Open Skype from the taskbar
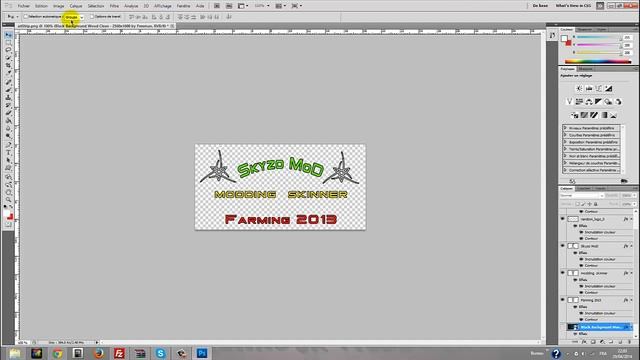 tap(161, 353)
